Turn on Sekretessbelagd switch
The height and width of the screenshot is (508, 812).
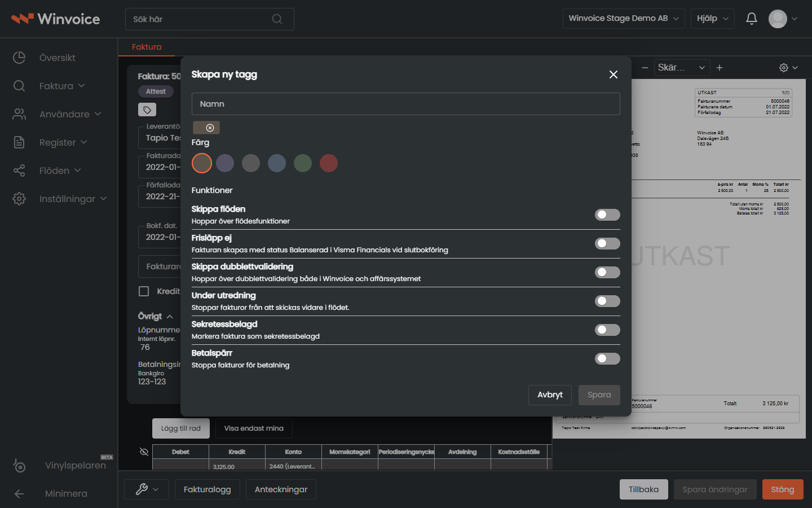(607, 330)
